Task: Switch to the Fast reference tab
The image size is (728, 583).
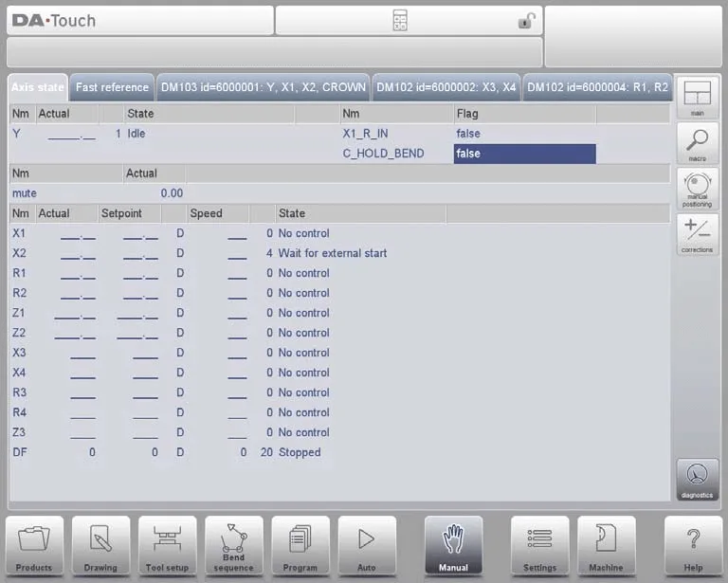Action: pyautogui.click(x=112, y=87)
